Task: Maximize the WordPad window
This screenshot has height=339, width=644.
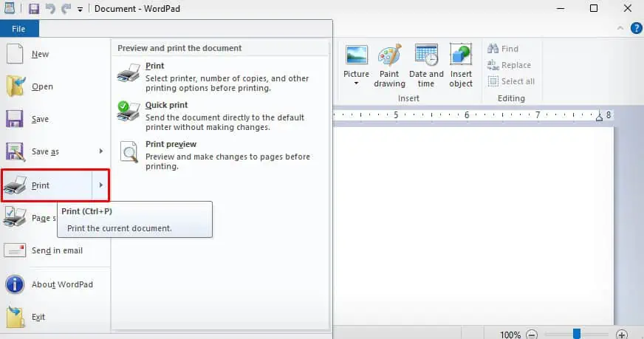Action: point(594,8)
